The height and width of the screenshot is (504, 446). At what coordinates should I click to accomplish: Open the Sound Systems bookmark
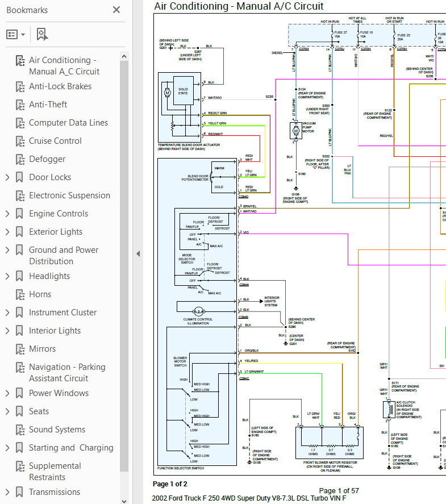coord(57,430)
